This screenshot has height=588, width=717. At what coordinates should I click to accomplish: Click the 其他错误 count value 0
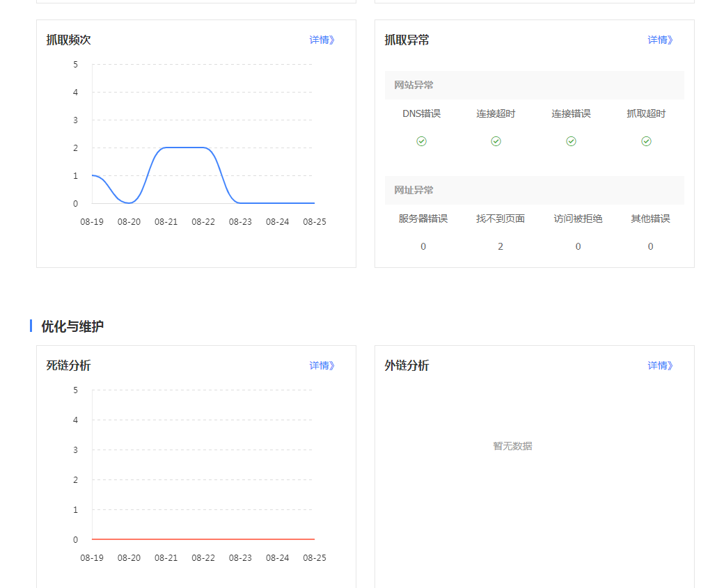coord(650,246)
